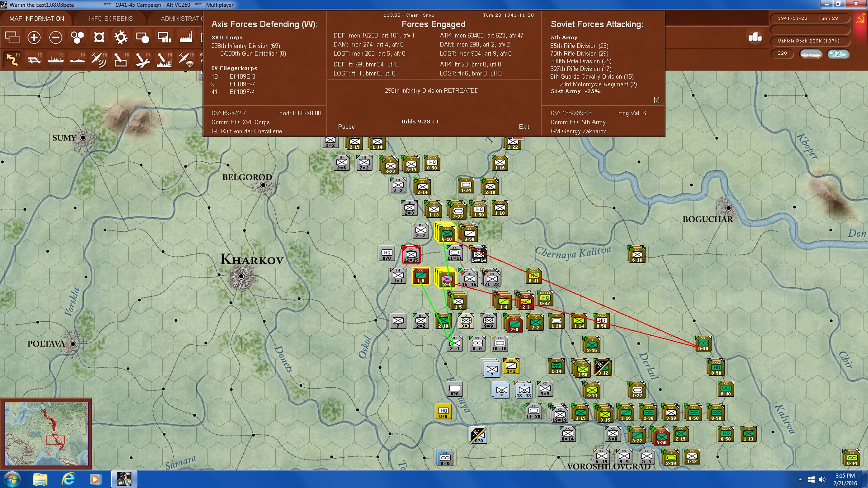Click the Odds 9.28 : 1 text
This screenshot has height=488, width=868.
420,122
